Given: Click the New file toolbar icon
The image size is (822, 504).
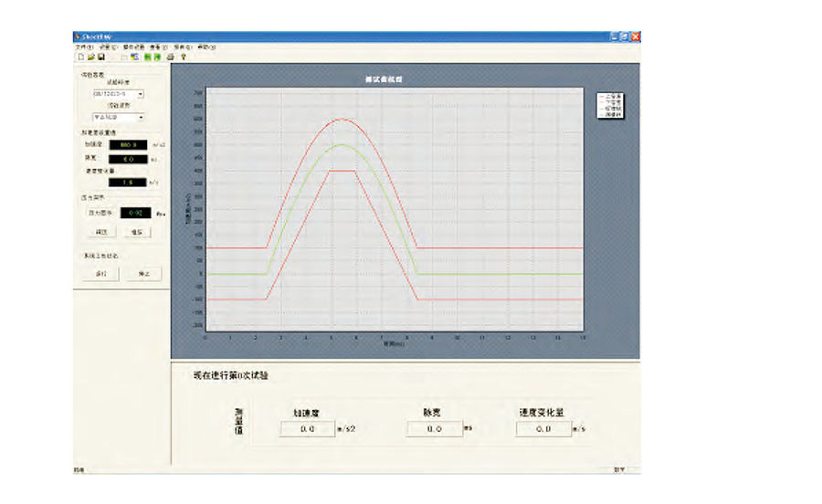Looking at the screenshot, I should [x=80, y=57].
